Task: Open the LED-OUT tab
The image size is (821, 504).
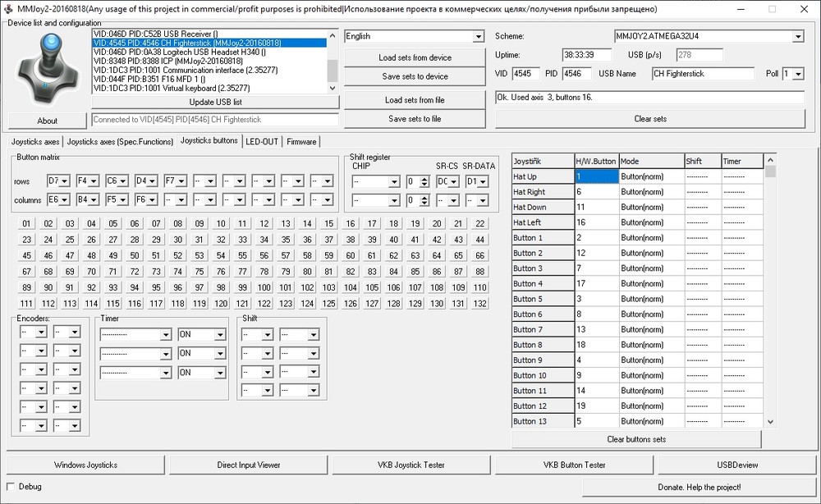Action: click(x=262, y=141)
